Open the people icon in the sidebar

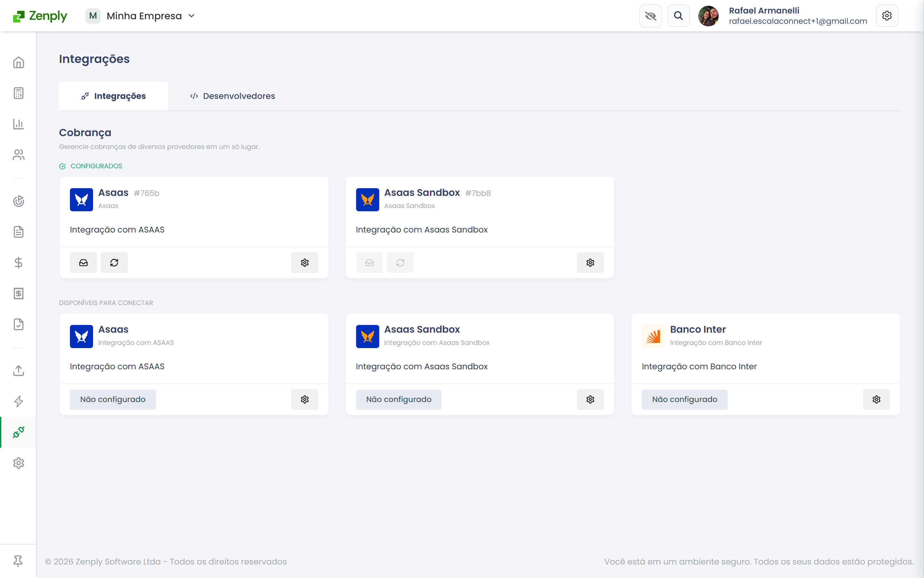pos(18,155)
